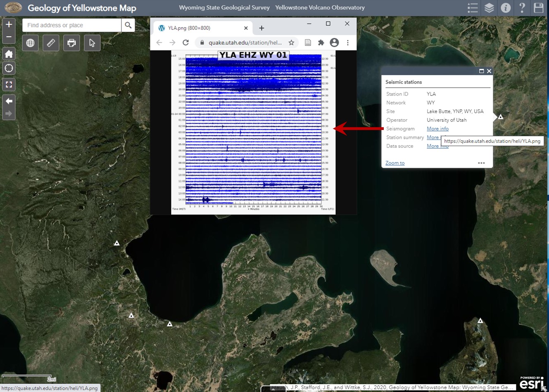
Task: Zoom in on the map
Action: (9, 24)
